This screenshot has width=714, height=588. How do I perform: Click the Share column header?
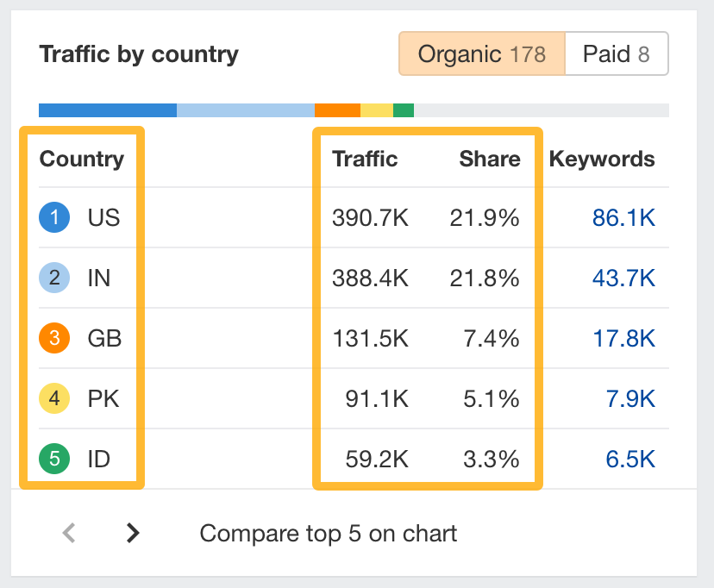(x=490, y=159)
